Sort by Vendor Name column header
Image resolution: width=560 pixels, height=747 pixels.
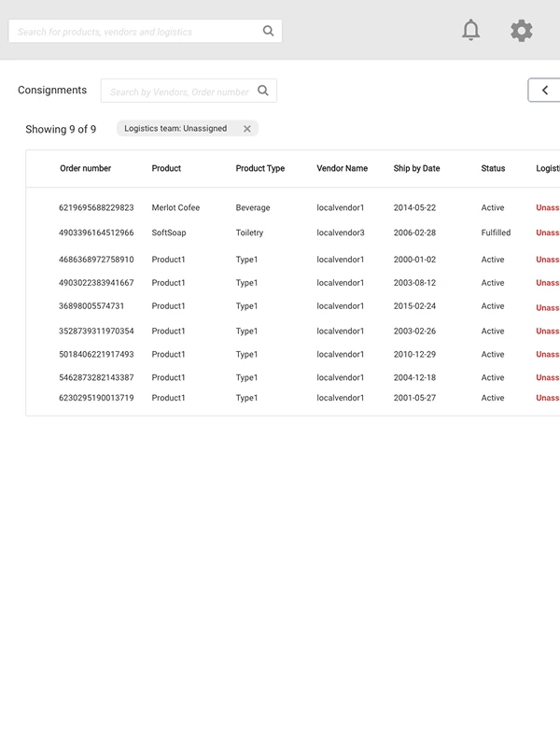342,168
